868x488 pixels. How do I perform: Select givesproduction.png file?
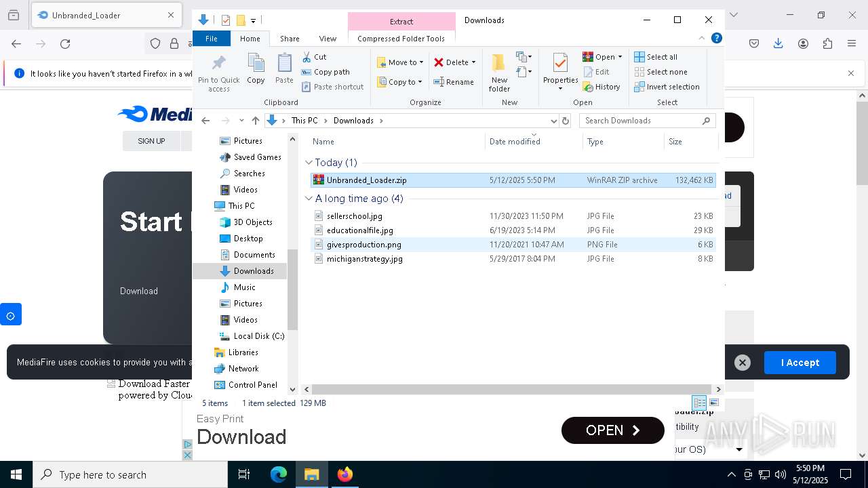click(513, 245)
